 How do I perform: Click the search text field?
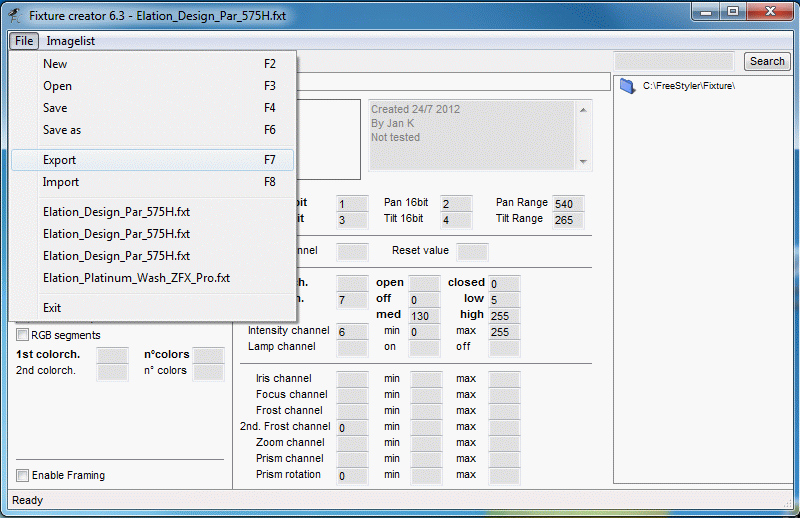coord(674,61)
